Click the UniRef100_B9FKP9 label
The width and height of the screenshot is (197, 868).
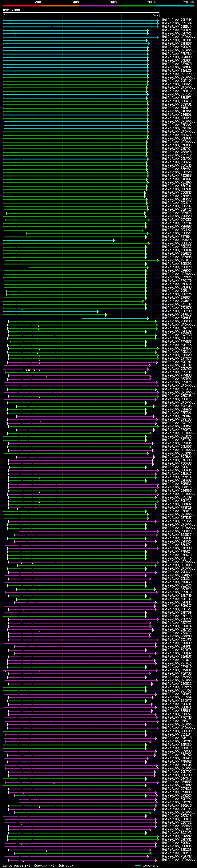(x=177, y=267)
